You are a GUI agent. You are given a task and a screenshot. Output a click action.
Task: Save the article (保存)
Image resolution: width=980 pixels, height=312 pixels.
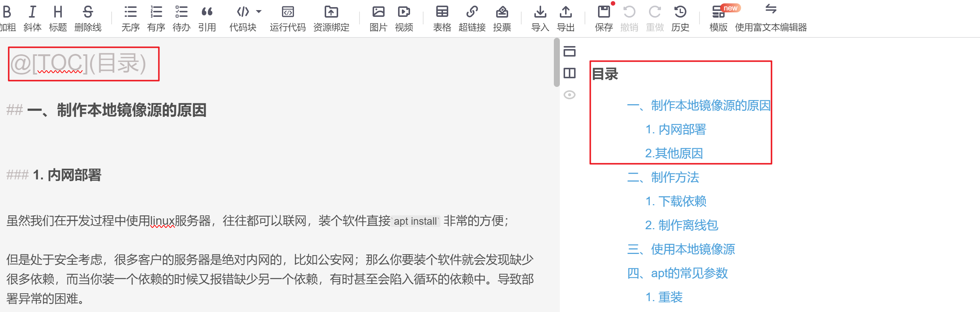[x=604, y=18]
